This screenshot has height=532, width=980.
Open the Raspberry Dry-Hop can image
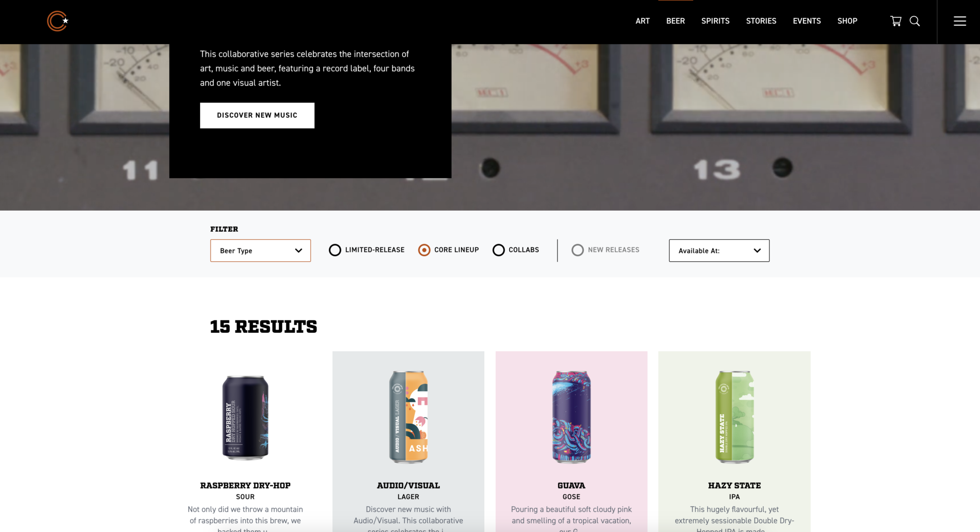click(245, 418)
